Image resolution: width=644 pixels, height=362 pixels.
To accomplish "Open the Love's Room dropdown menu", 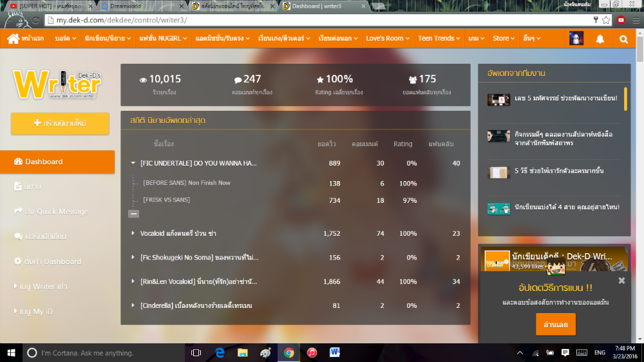I will (x=388, y=38).
